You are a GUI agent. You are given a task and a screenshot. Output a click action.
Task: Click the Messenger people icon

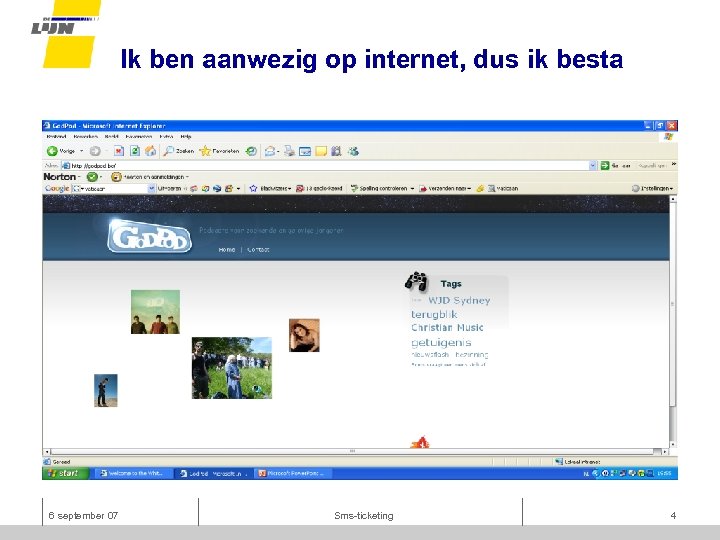click(x=353, y=151)
